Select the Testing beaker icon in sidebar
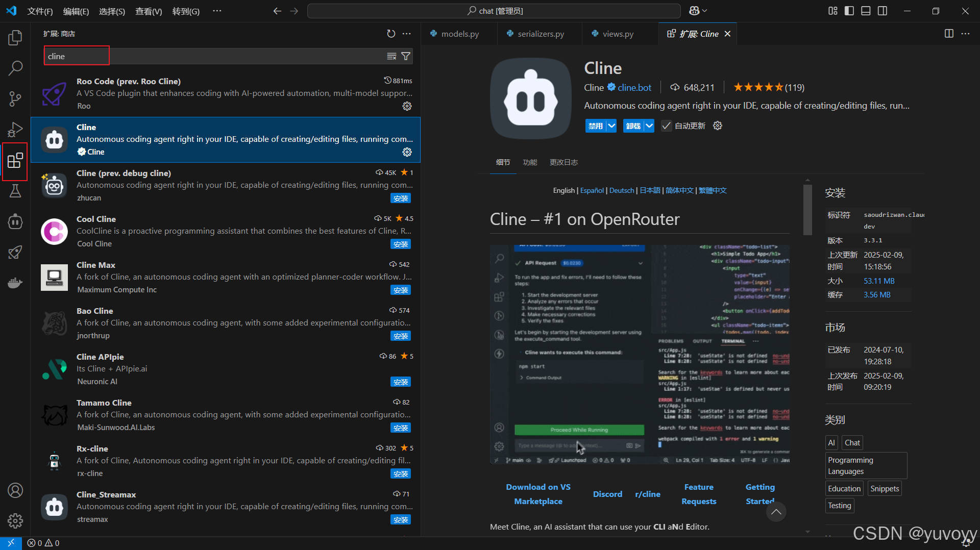The image size is (980, 550). pos(15,191)
